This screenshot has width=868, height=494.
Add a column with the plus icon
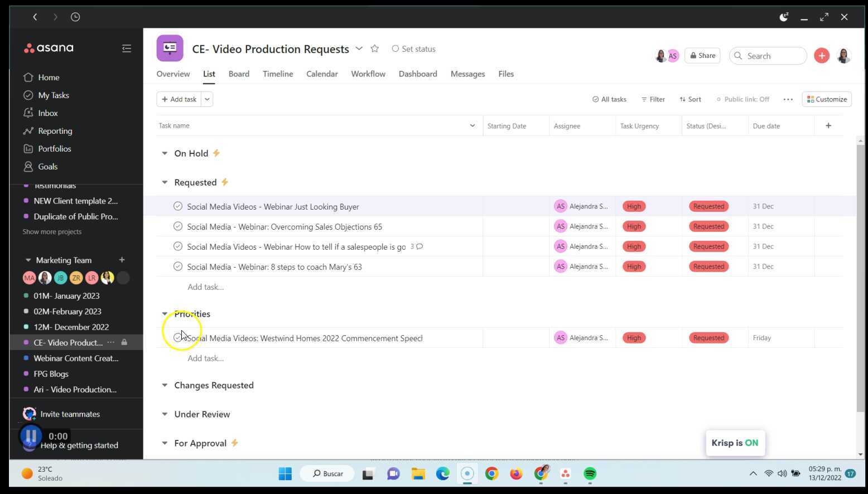[828, 126]
